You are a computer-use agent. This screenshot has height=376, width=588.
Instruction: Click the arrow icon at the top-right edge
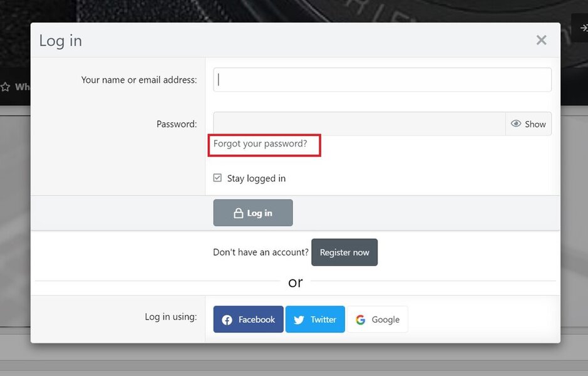pos(584,28)
